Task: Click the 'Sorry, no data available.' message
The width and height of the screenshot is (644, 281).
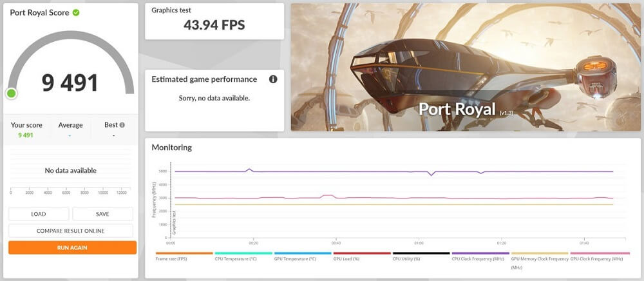Action: coord(214,98)
